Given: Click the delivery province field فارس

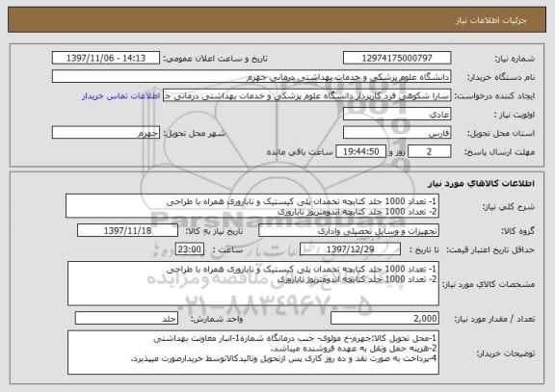Looking at the screenshot, I should click(397, 133).
